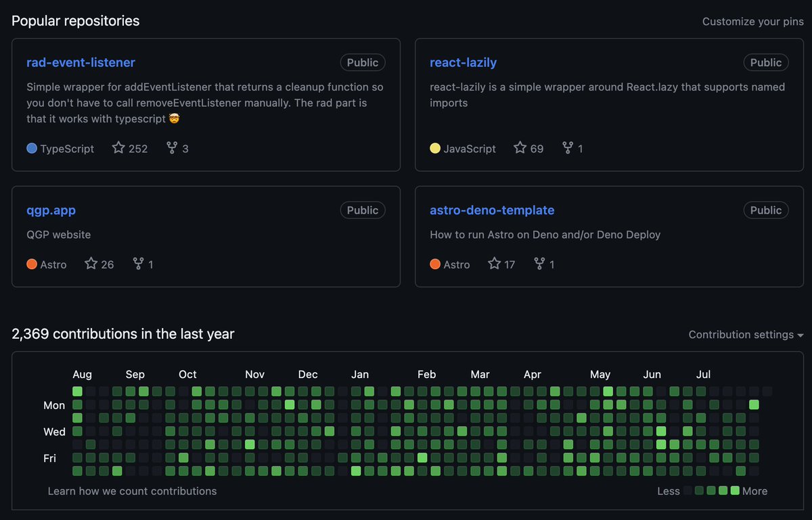812x520 pixels.
Task: Click the brightest legend square beside More
Action: [735, 490]
